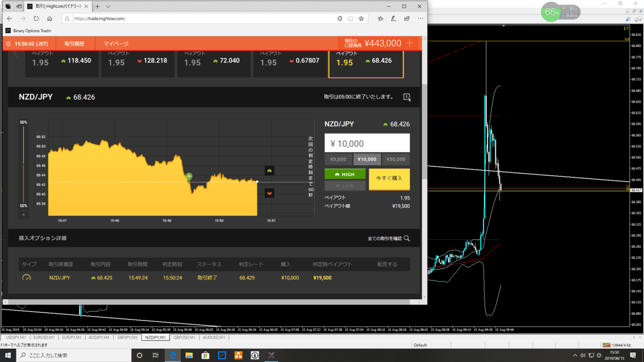
Task: Open the browser home page
Action: tap(49, 18)
